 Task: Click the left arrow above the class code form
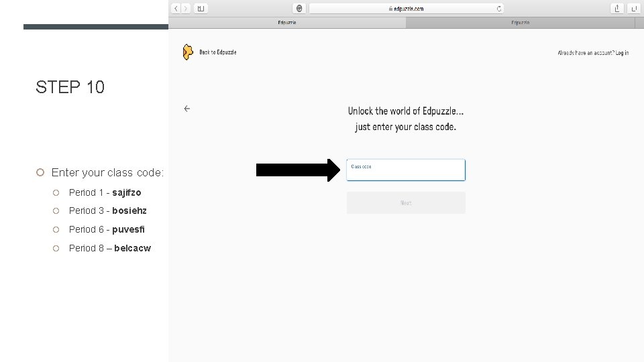tap(187, 109)
